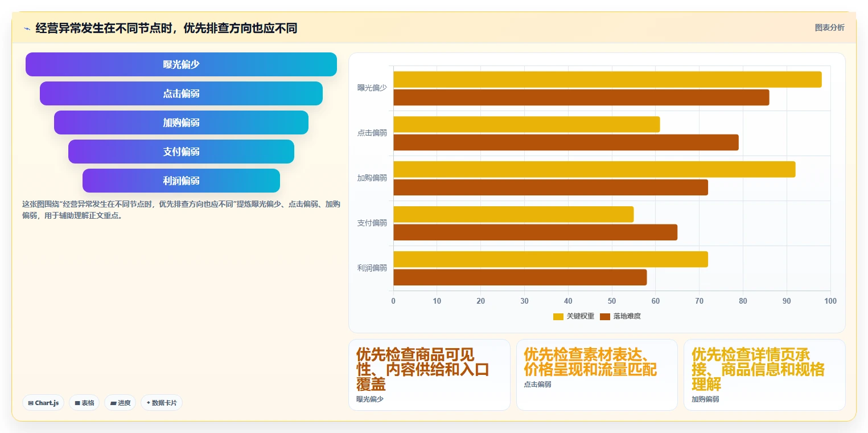Open the card 优先检查详情页承接、商品信息和规格理解

point(764,375)
